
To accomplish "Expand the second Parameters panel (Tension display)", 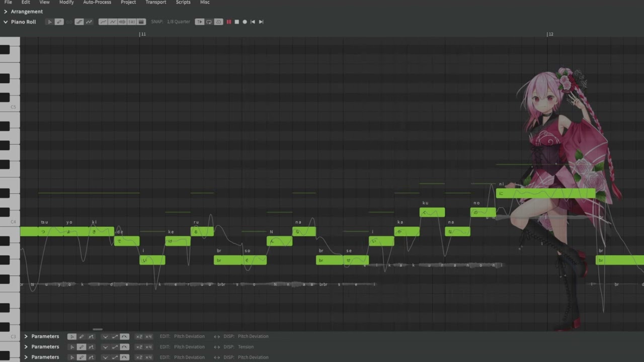I will tap(26, 347).
